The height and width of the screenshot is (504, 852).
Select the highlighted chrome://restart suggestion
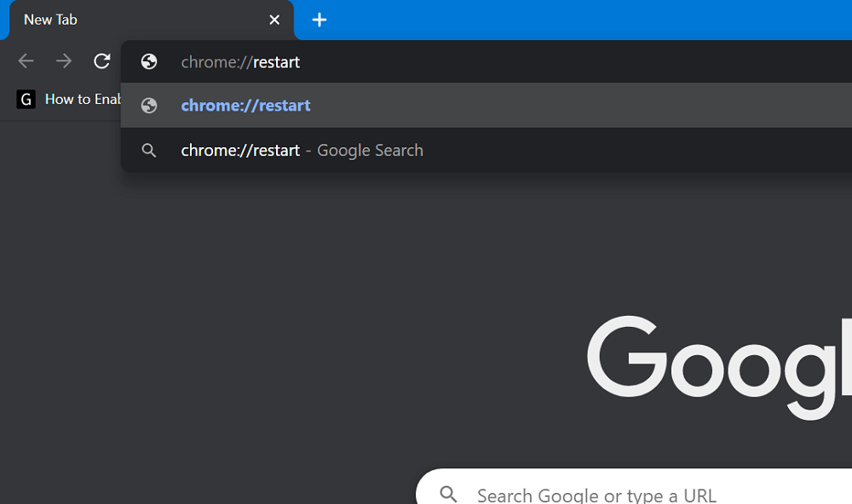pyautogui.click(x=486, y=106)
